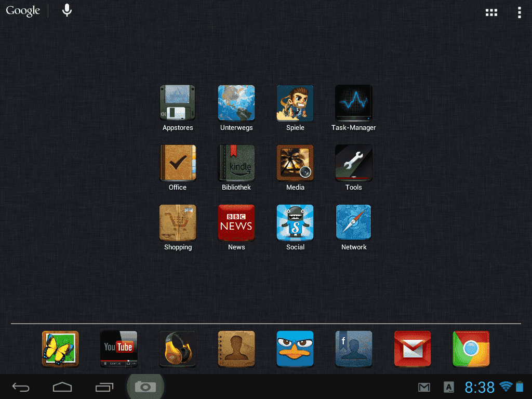Open the Bibliothek Kindle folder
Viewport: 532px width, 399px height.
tap(236, 163)
